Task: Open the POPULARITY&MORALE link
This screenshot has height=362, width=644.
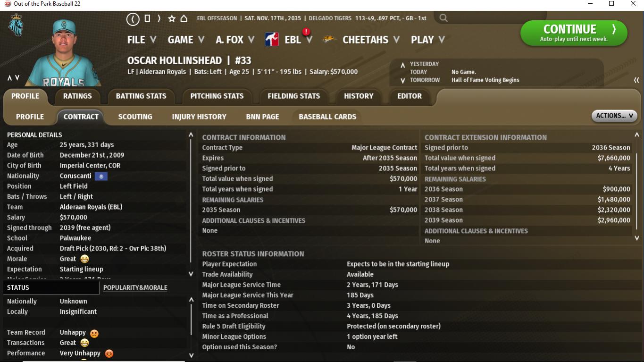Action: point(135,287)
